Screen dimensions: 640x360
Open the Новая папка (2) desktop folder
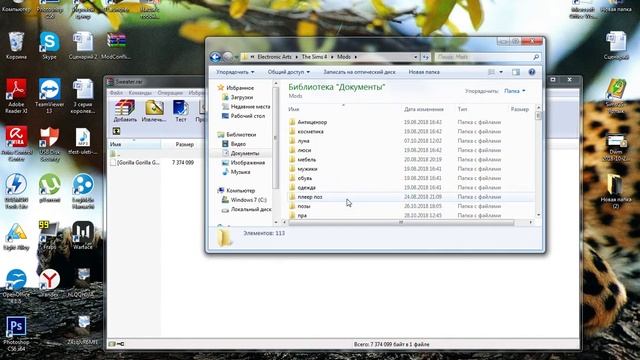click(616, 191)
